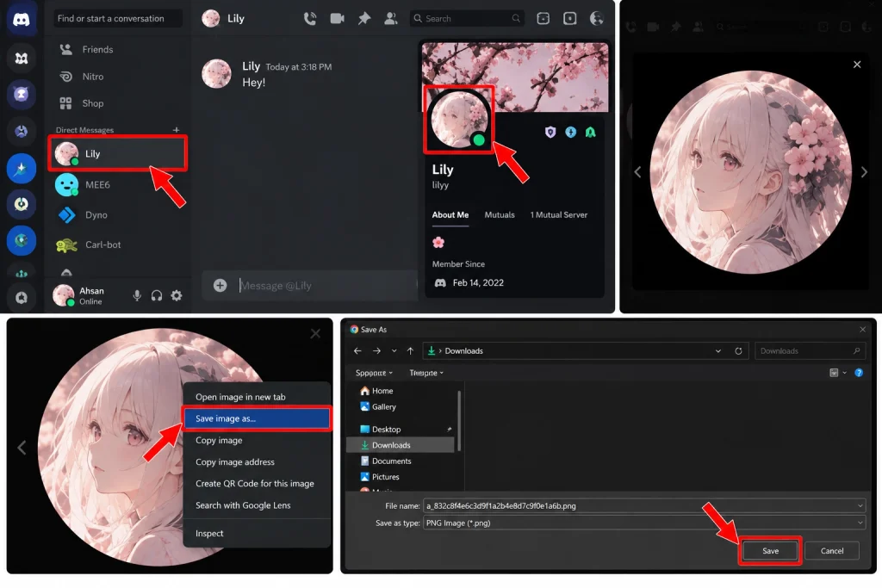Image resolution: width=882 pixels, height=588 pixels.
Task: Open Lily direct message
Action: (x=118, y=153)
